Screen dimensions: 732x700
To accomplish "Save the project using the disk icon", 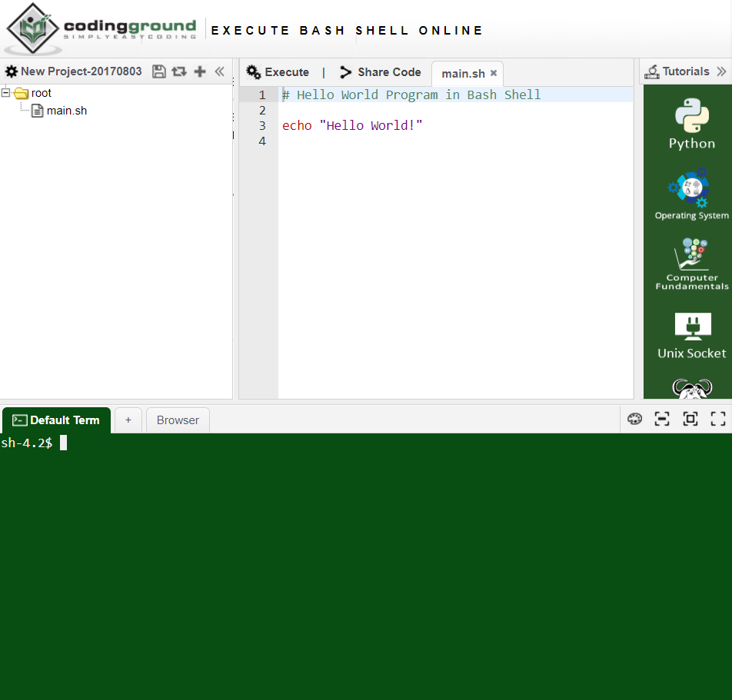I will tap(159, 71).
